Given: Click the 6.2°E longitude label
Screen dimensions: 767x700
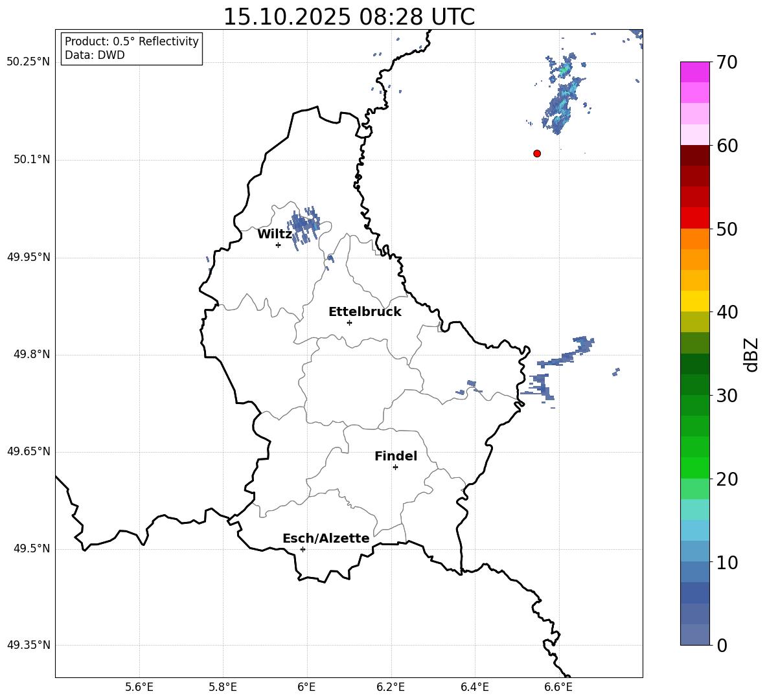Looking at the screenshot, I should point(391,688).
